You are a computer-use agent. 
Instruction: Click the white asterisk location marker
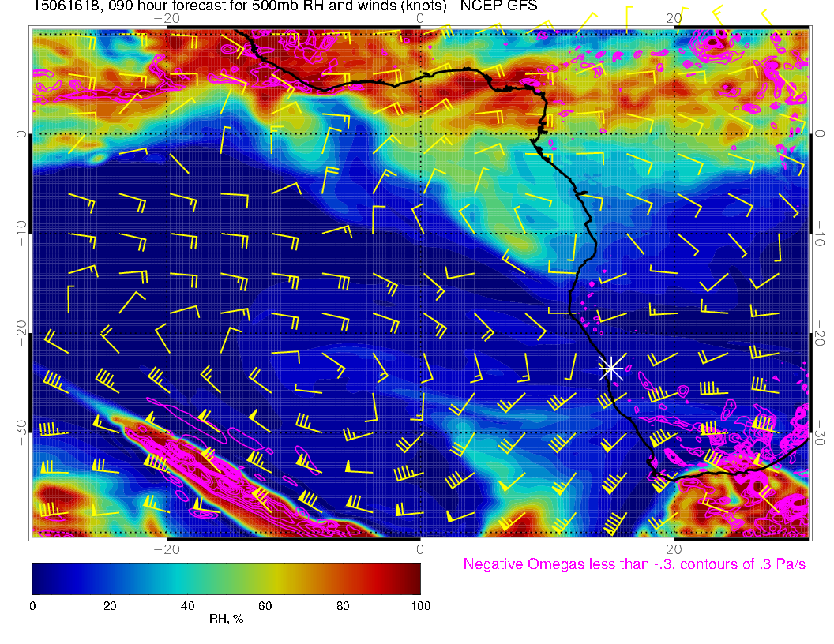point(611,368)
